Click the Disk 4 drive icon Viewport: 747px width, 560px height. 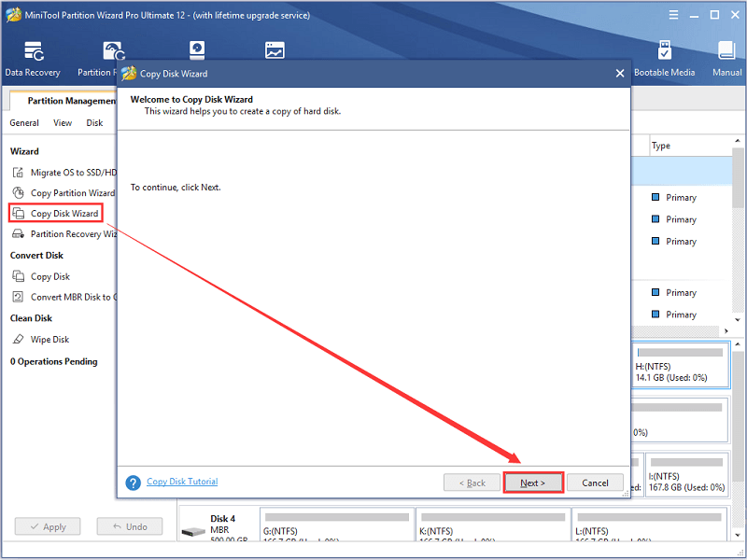coord(193,531)
